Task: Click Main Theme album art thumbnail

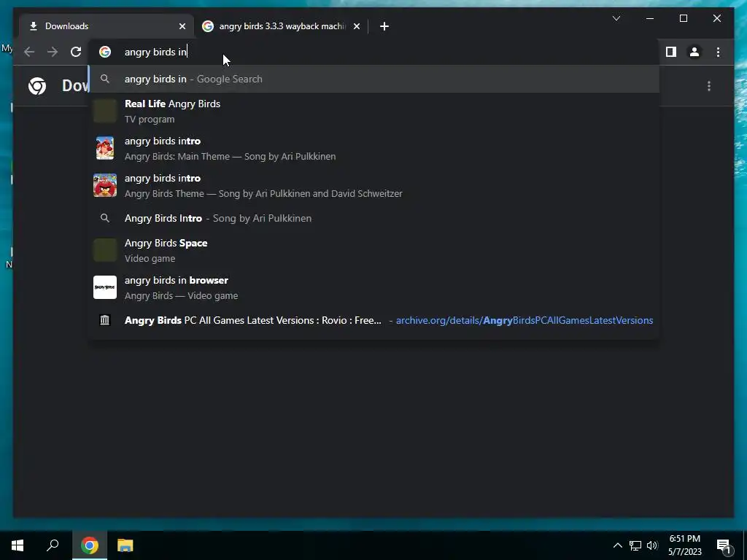Action: tap(105, 148)
